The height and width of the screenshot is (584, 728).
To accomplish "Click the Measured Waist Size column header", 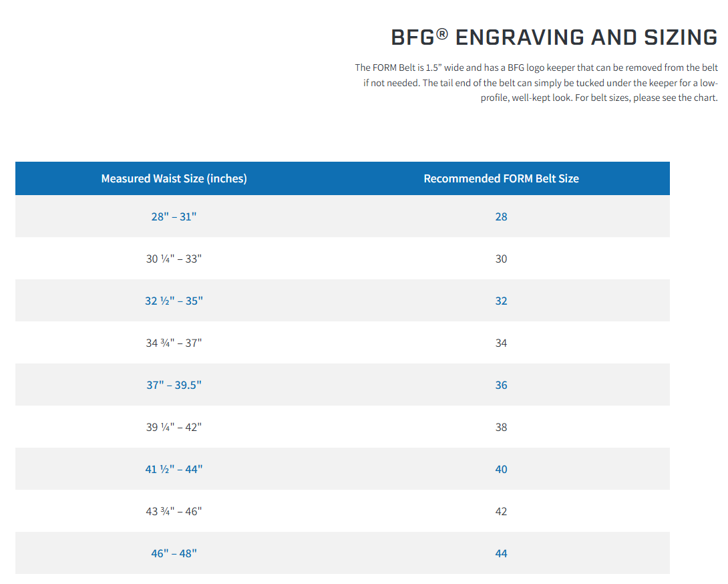I will tap(174, 178).
